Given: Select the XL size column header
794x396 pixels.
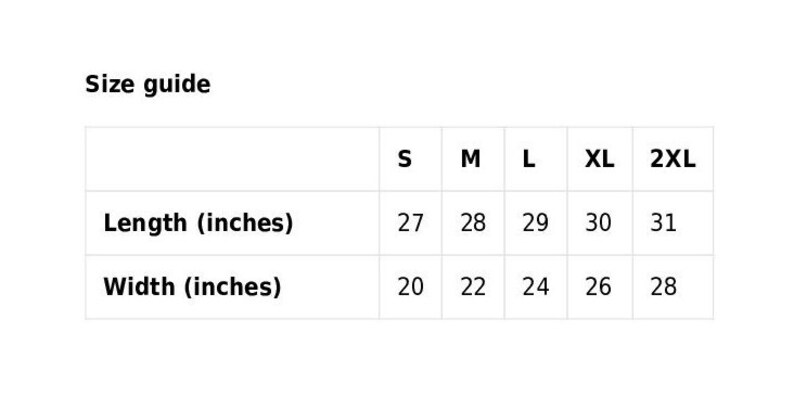Looking at the screenshot, I should click(x=600, y=160).
